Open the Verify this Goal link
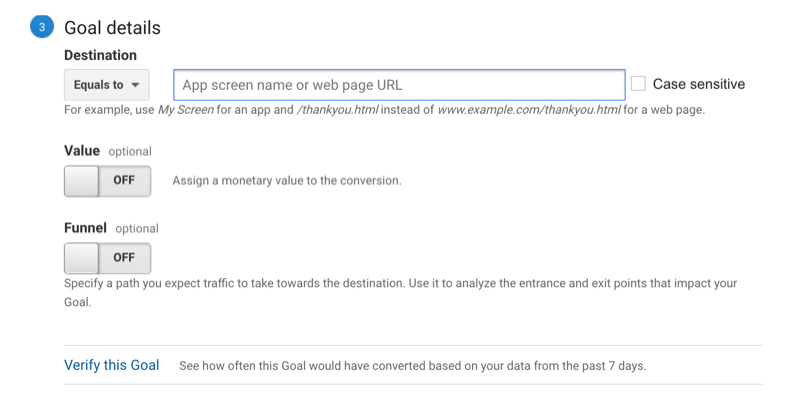Image resolution: width=800 pixels, height=396 pixels. [x=112, y=365]
